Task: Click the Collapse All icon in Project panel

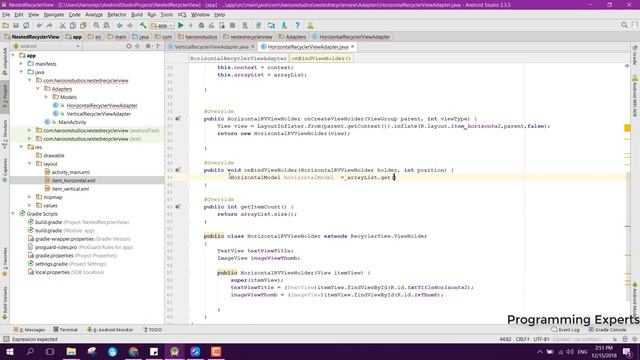Action: coord(138,46)
